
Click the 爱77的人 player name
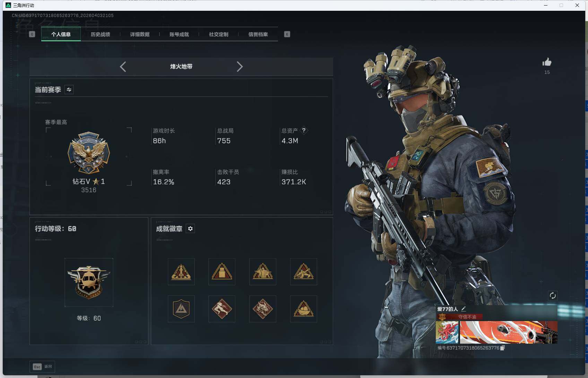click(x=448, y=309)
